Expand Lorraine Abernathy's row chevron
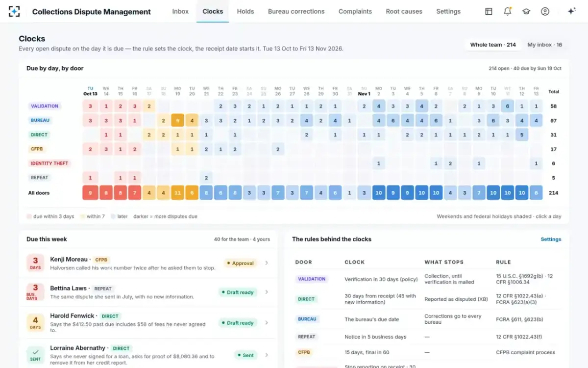The image size is (588, 368). click(267, 355)
